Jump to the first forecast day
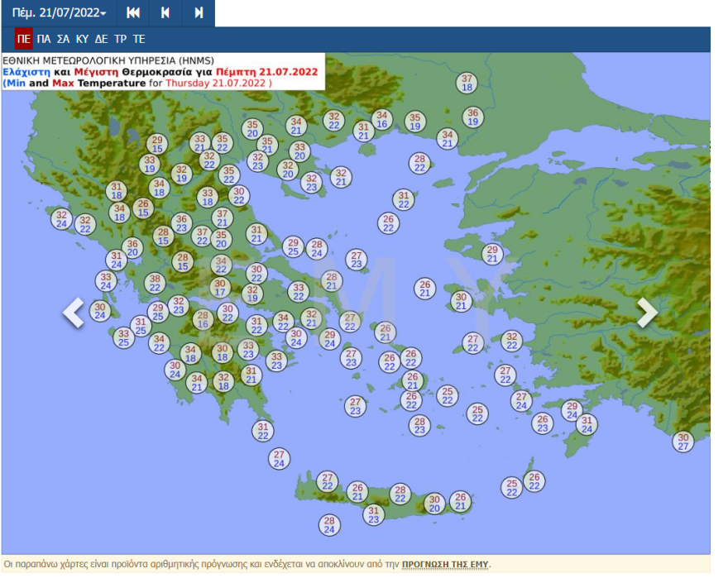 tap(133, 13)
